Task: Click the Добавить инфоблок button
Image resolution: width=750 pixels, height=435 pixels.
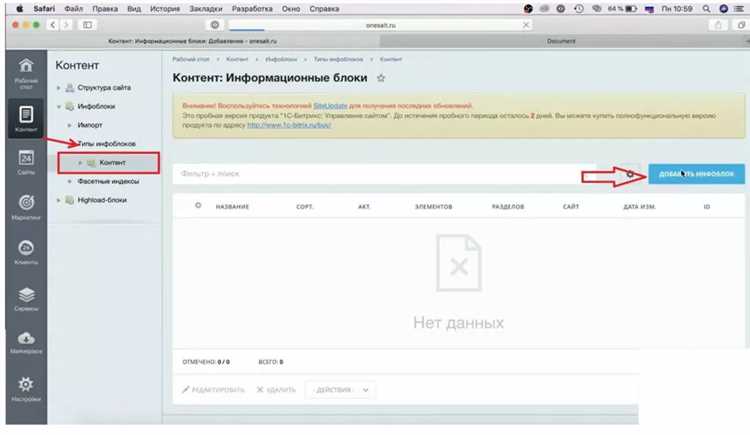Action: tap(696, 174)
